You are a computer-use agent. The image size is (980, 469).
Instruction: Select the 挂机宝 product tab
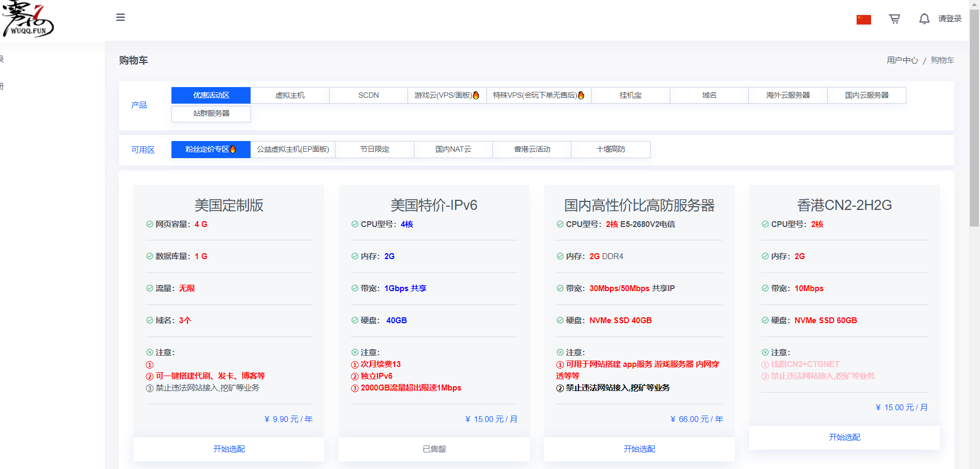pyautogui.click(x=631, y=95)
